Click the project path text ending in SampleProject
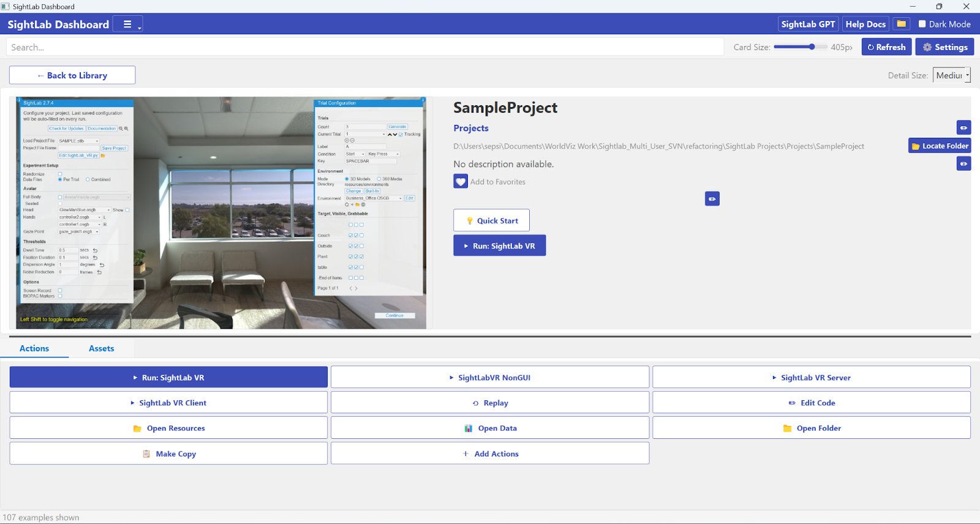980x524 pixels. [x=658, y=146]
